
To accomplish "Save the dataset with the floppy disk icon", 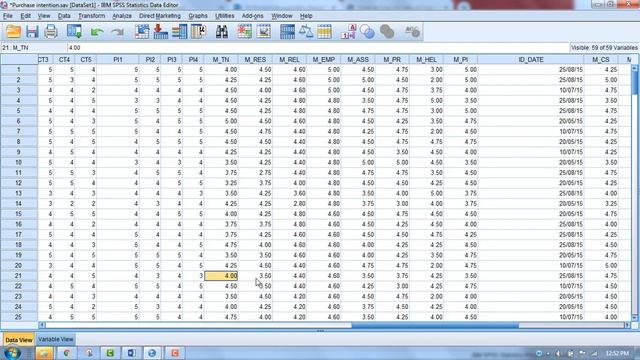I will (x=32, y=31).
